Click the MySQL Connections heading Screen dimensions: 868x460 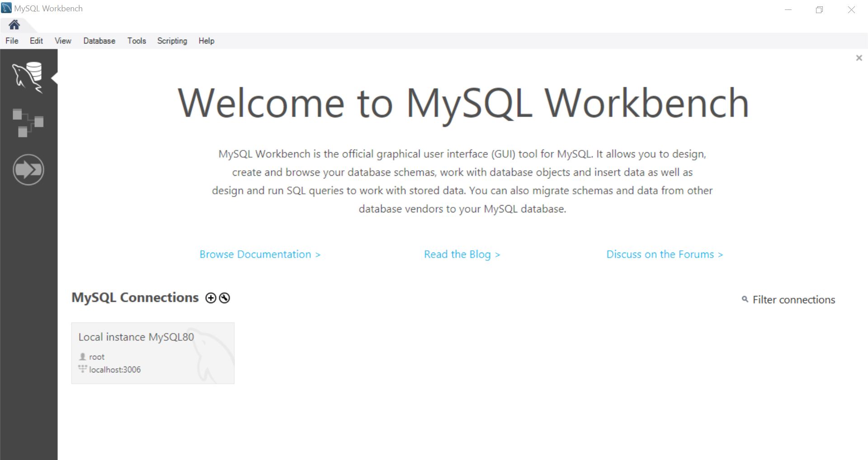pyautogui.click(x=135, y=297)
